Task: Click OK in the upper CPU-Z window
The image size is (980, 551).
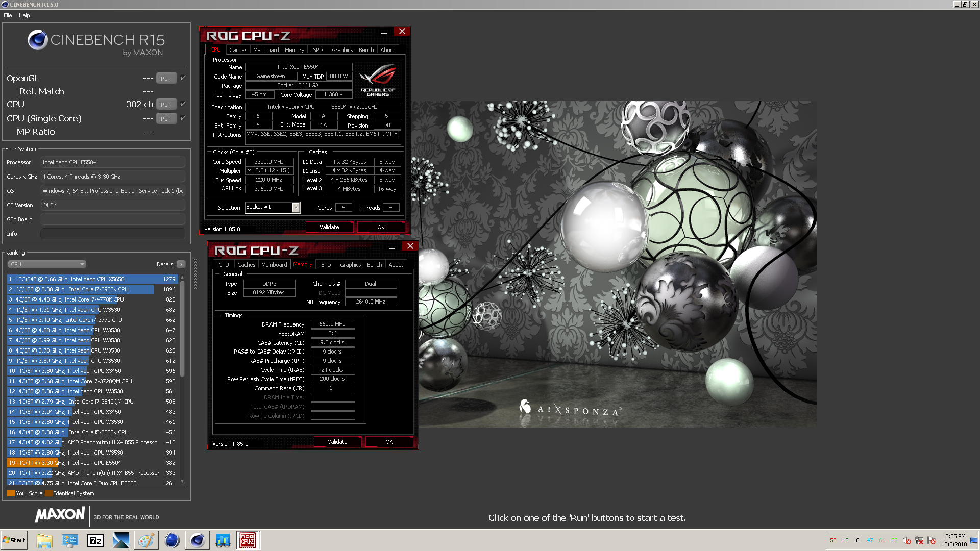Action: [381, 227]
